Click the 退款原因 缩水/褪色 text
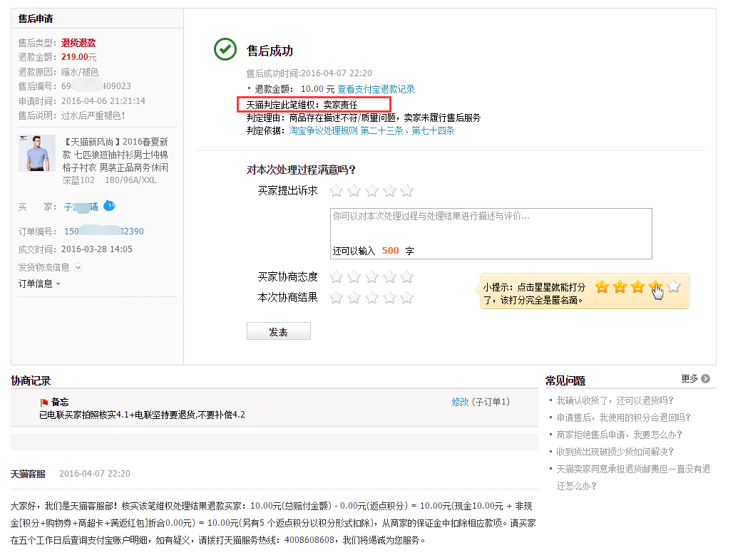Viewport: 733px width, 560px height. (58, 72)
